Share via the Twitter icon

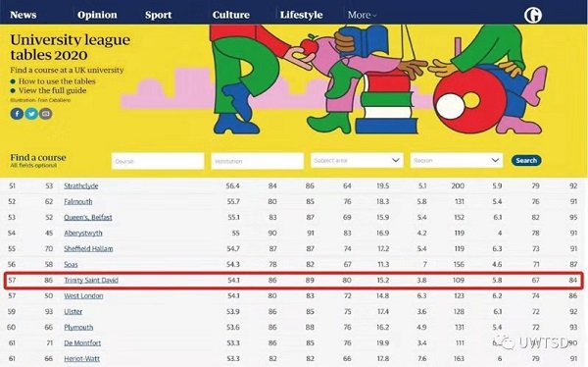click(x=31, y=114)
